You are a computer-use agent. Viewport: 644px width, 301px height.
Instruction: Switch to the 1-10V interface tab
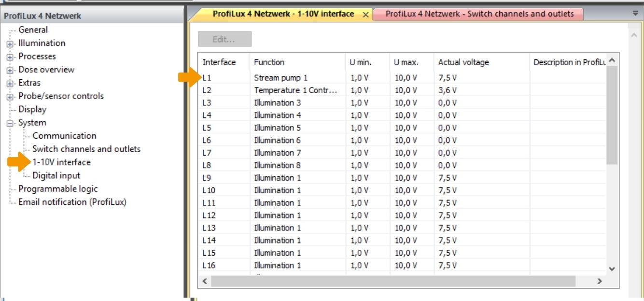[x=283, y=14]
